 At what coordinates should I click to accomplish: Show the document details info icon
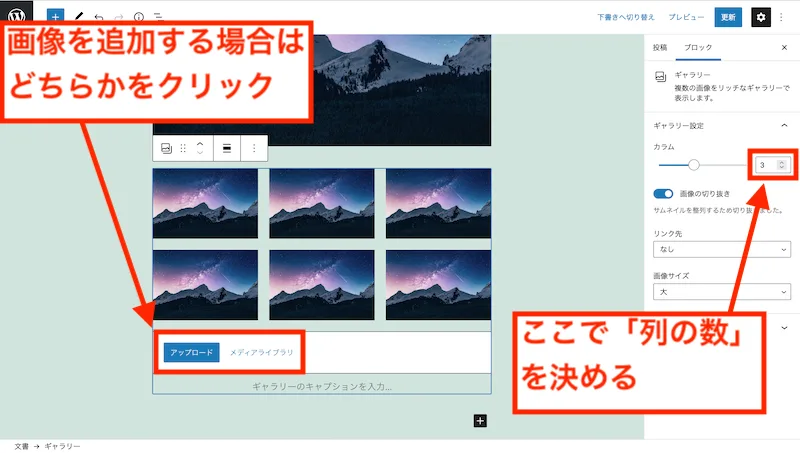(x=139, y=17)
